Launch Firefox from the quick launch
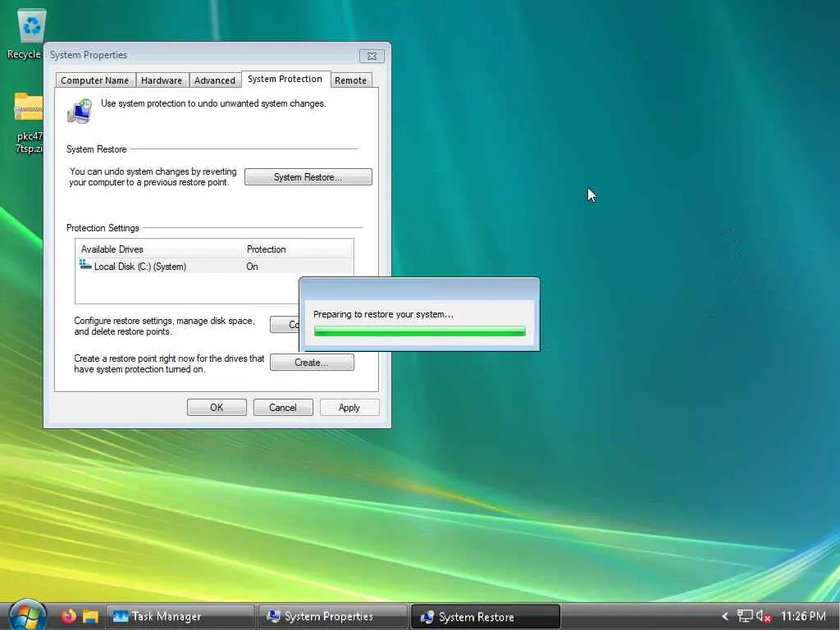840x630 pixels. (x=69, y=617)
